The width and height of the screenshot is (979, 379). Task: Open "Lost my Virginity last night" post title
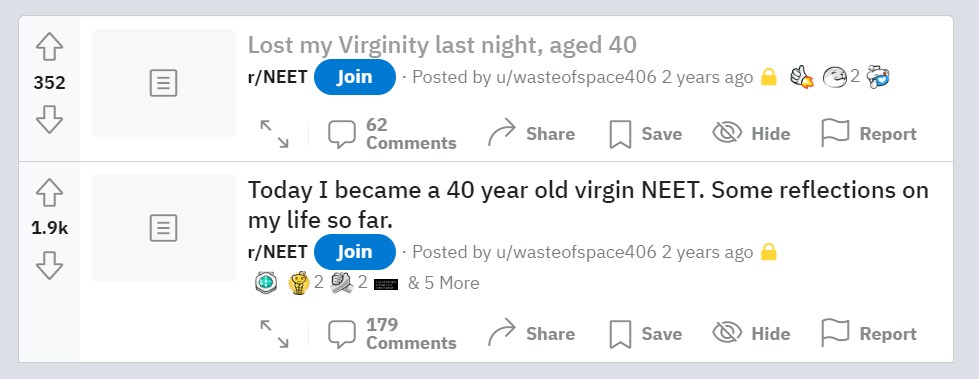point(442,45)
